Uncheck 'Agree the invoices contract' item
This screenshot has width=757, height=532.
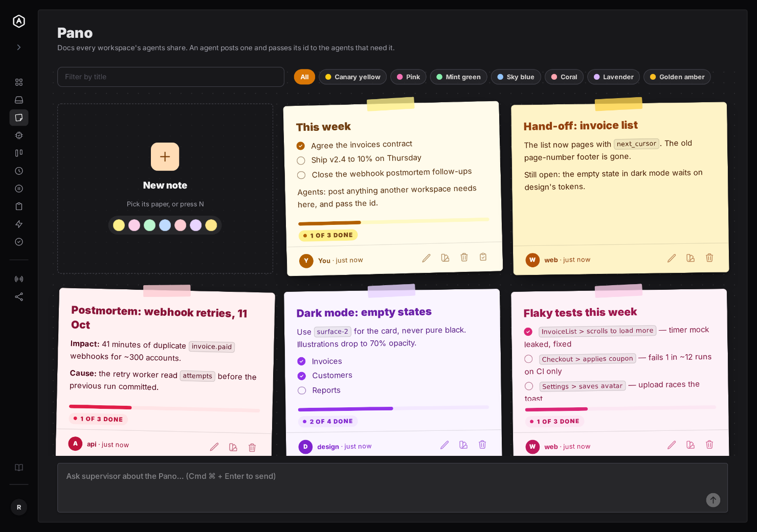click(301, 146)
